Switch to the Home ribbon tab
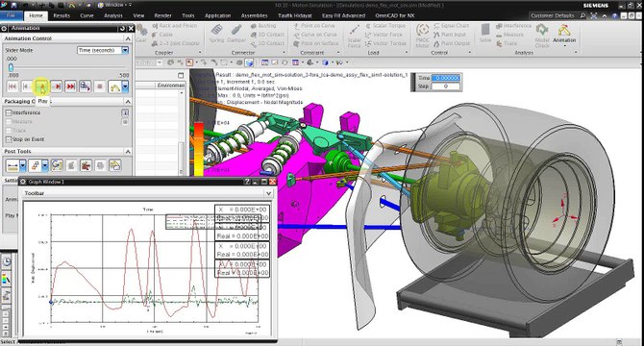The image size is (644, 346). tap(37, 15)
